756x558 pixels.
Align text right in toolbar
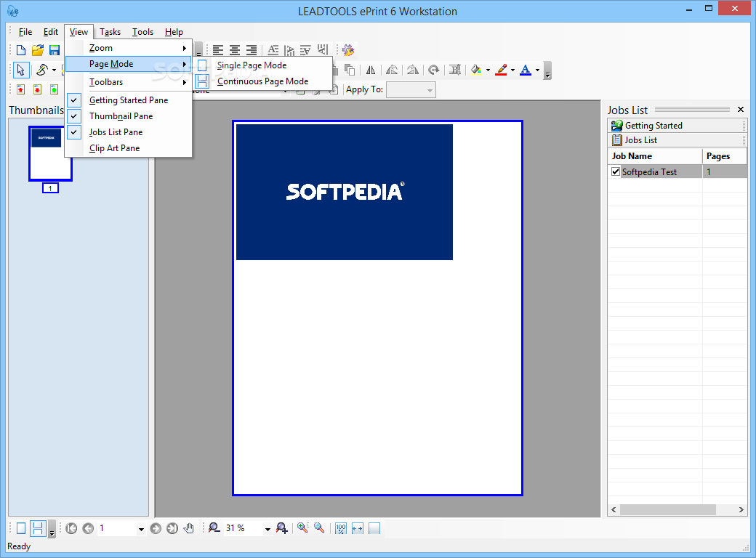click(x=252, y=49)
